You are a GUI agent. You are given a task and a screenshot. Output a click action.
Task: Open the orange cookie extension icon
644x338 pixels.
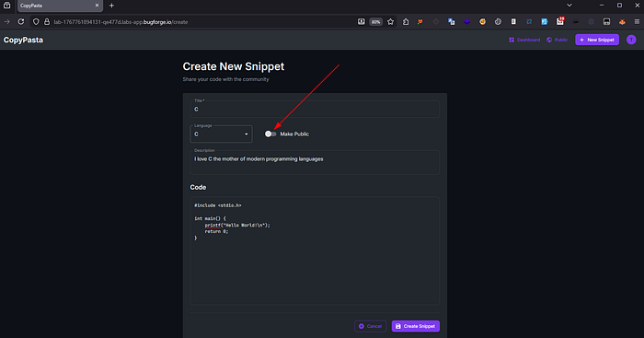pos(483,22)
